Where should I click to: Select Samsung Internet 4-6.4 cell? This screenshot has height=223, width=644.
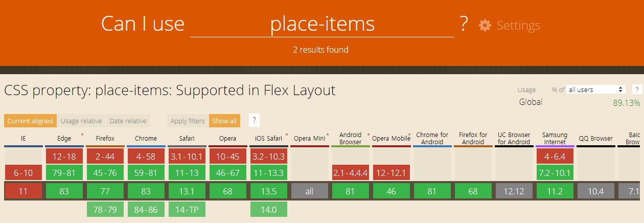coord(555,156)
